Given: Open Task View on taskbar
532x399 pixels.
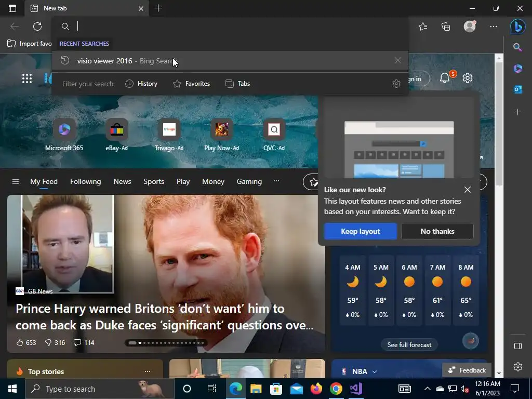Looking at the screenshot, I should [x=212, y=389].
